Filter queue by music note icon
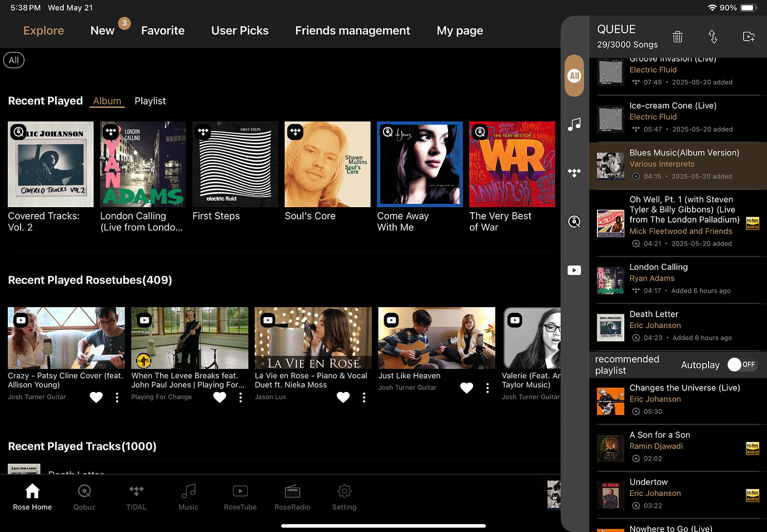This screenshot has height=532, width=767. click(574, 124)
